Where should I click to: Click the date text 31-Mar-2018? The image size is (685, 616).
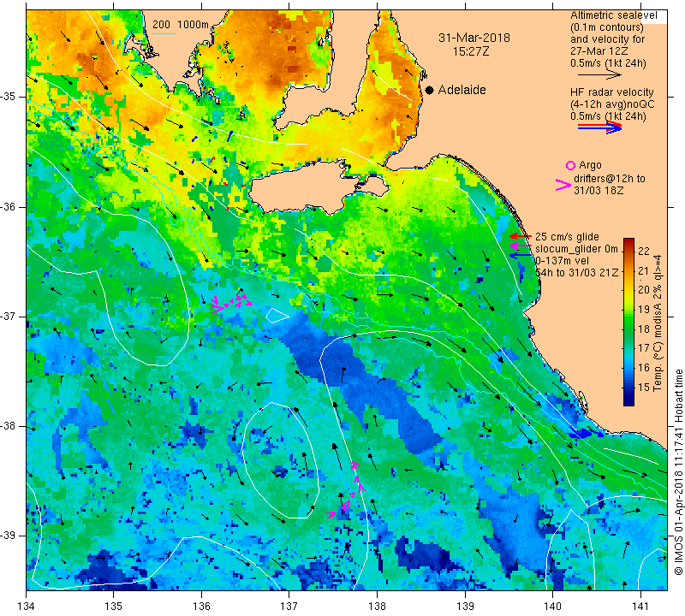coord(474,38)
